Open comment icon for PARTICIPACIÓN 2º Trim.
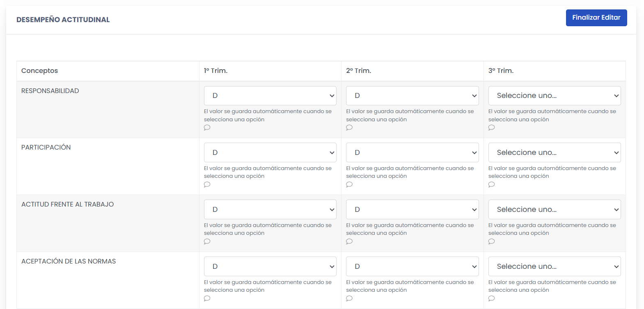The image size is (644, 309). tap(349, 184)
